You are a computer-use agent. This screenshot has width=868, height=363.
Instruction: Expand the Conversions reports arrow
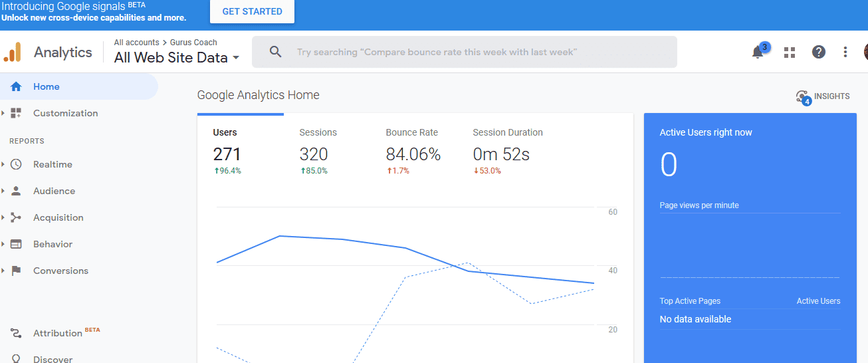coord(3,271)
